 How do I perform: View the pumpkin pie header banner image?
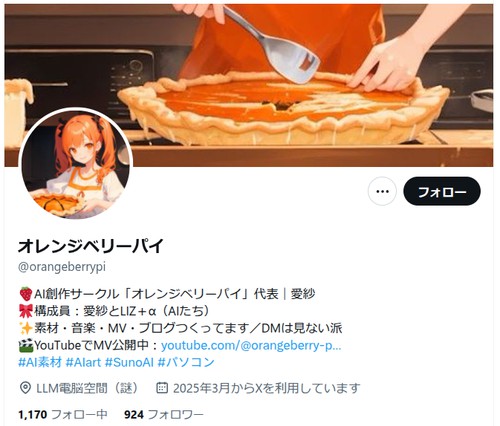249,85
